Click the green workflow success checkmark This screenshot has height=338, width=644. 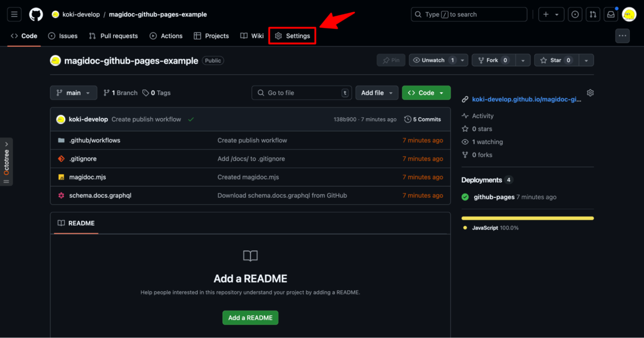pyautogui.click(x=191, y=119)
